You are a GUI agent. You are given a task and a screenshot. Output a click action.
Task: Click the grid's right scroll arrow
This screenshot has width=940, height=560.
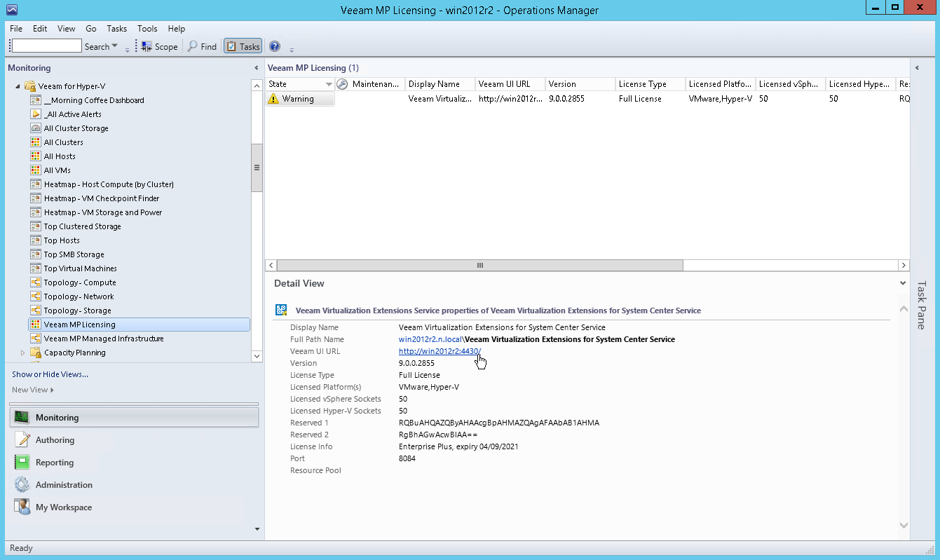[904, 266]
